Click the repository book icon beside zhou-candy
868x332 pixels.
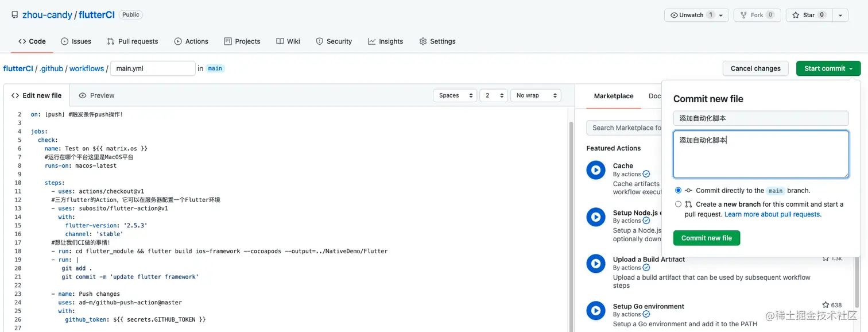pos(14,15)
